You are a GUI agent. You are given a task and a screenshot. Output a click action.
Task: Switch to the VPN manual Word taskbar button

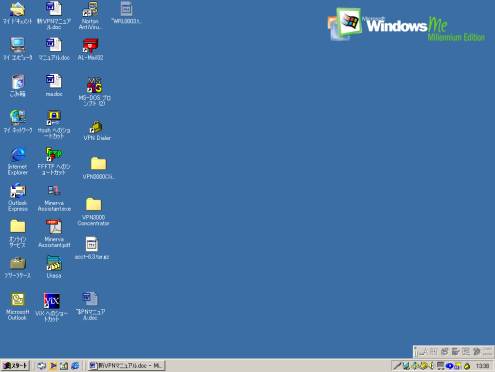point(126,366)
